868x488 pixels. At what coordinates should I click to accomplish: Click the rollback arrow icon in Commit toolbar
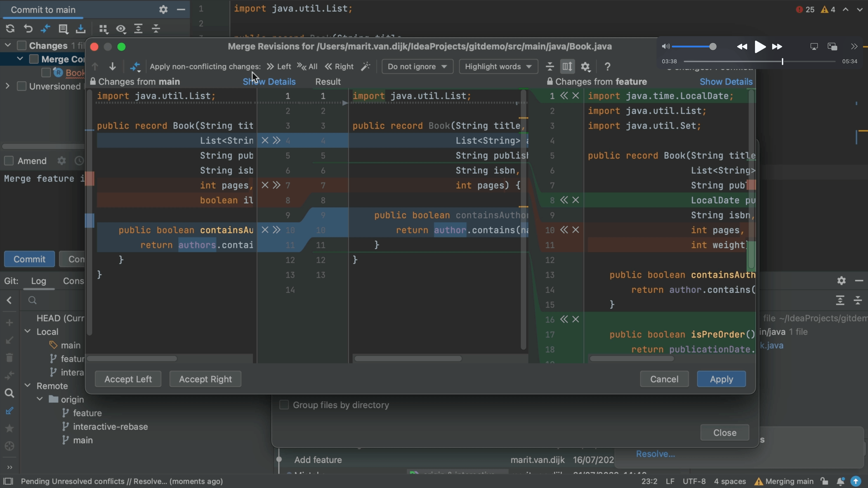(x=28, y=29)
